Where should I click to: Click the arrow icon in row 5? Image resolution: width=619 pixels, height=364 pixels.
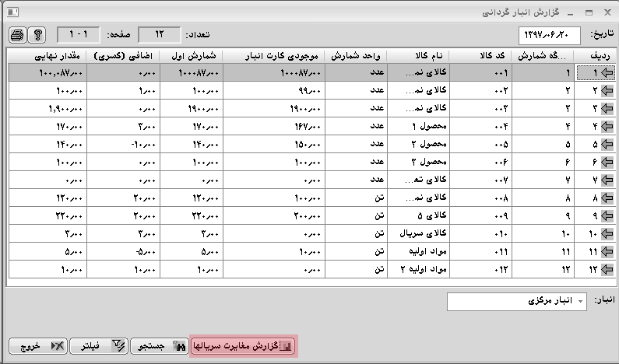pos(603,145)
